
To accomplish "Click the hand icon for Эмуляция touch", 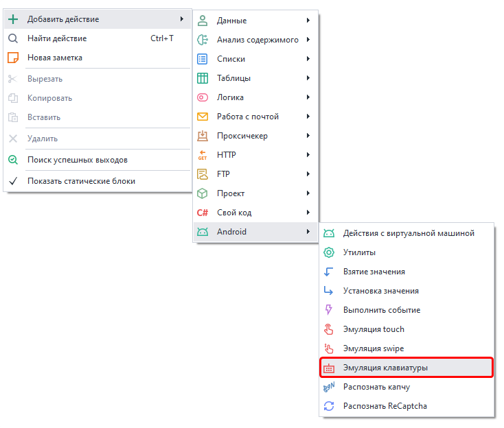I will pyautogui.click(x=329, y=329).
